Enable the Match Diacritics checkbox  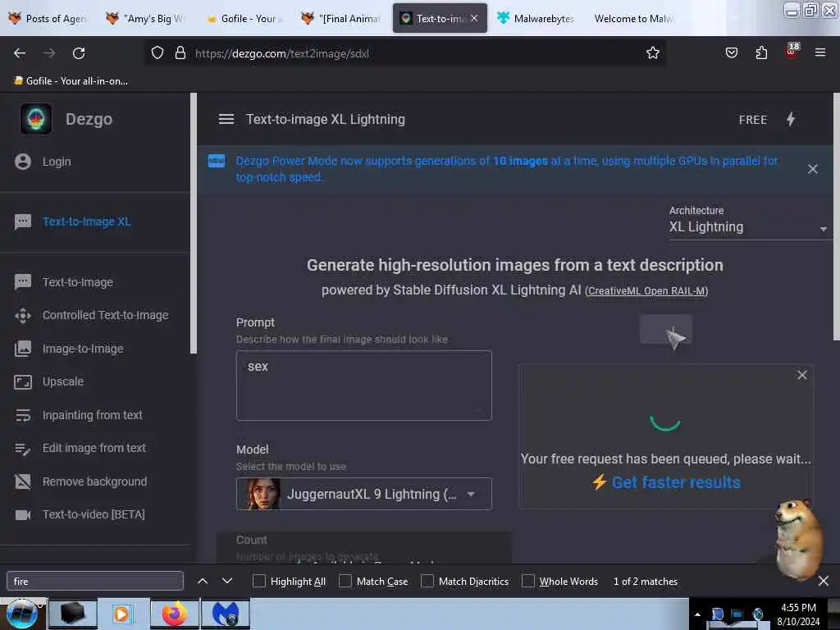coord(427,582)
